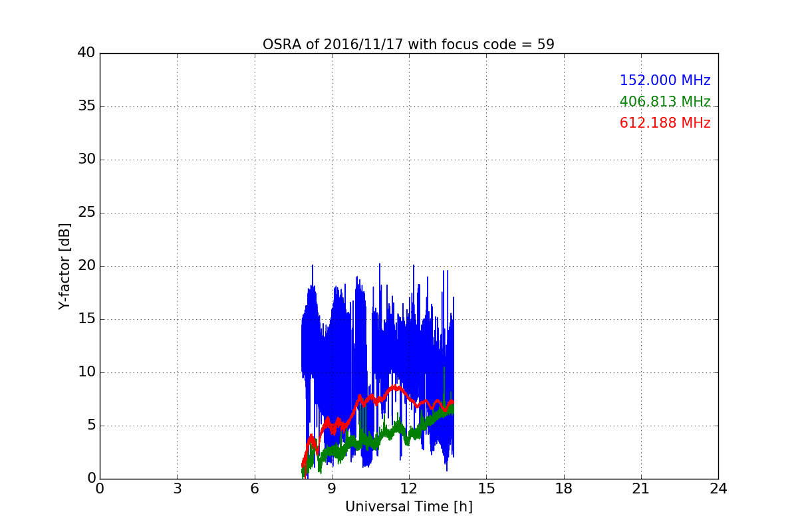Click the x-axis tick label 18
The width and height of the screenshot is (798, 532).
click(x=564, y=489)
